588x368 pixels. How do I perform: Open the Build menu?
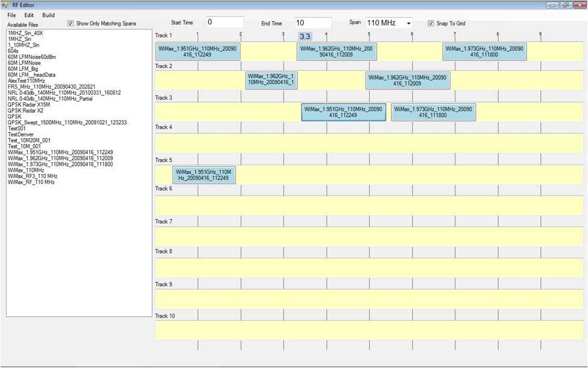point(48,15)
